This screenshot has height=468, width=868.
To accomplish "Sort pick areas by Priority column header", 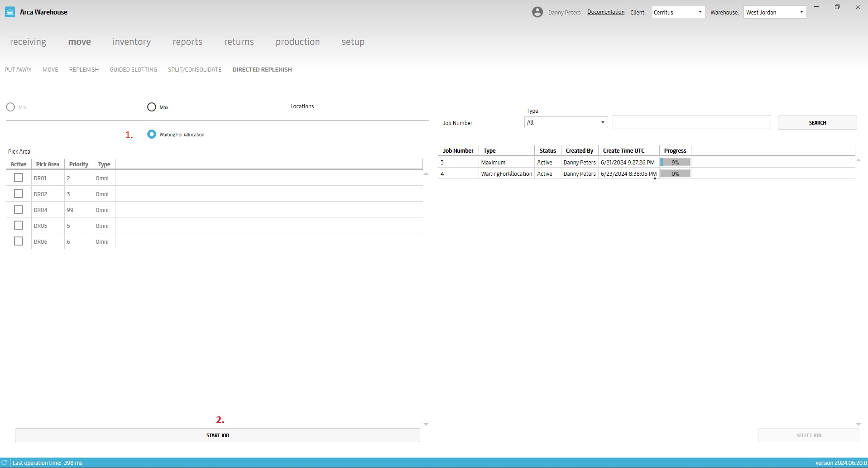I will tap(79, 164).
